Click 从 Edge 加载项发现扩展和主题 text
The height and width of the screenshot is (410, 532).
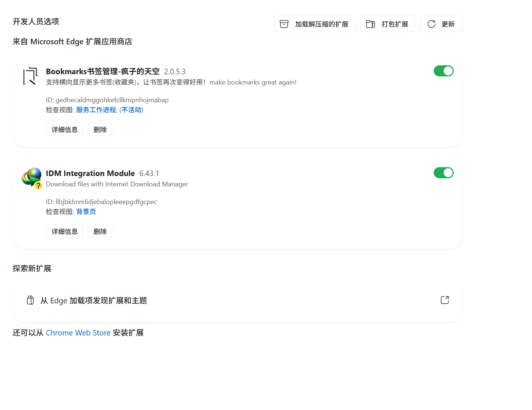coord(94,301)
